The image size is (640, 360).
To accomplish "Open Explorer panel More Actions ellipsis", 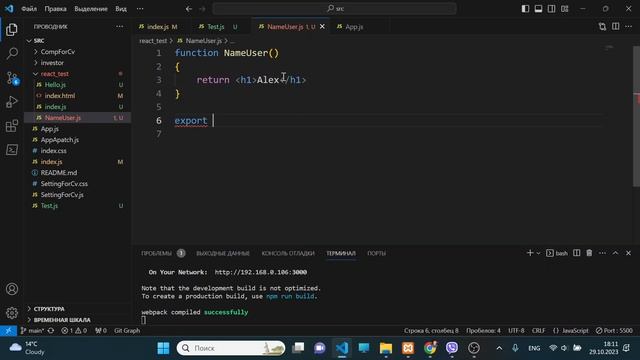I will point(120,27).
